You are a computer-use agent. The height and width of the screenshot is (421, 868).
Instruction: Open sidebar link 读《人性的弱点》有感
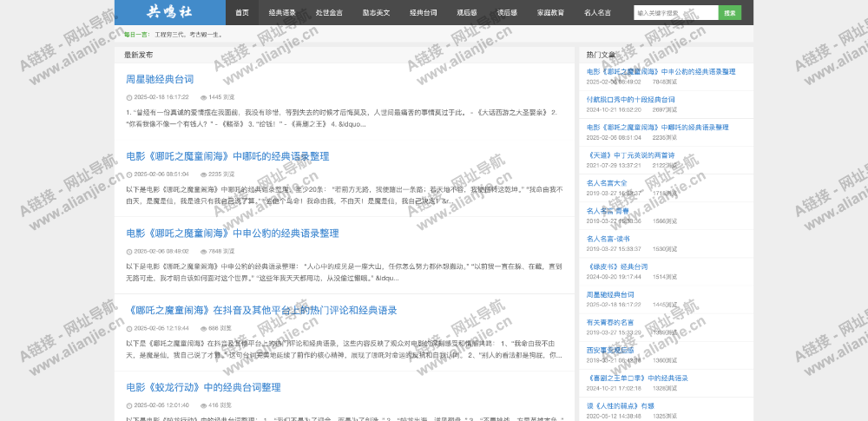620,406
